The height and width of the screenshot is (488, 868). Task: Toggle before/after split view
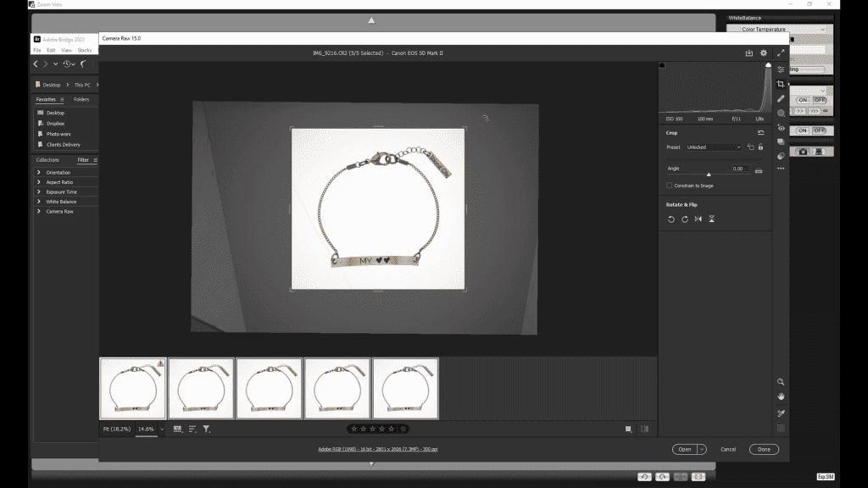(x=645, y=429)
